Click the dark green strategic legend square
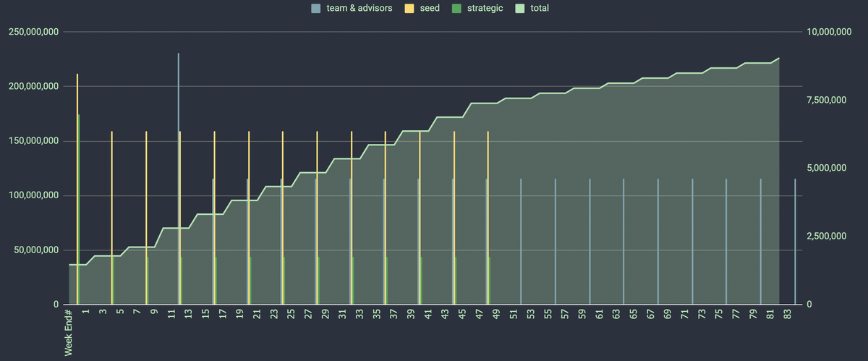This screenshot has width=868, height=361. (456, 9)
